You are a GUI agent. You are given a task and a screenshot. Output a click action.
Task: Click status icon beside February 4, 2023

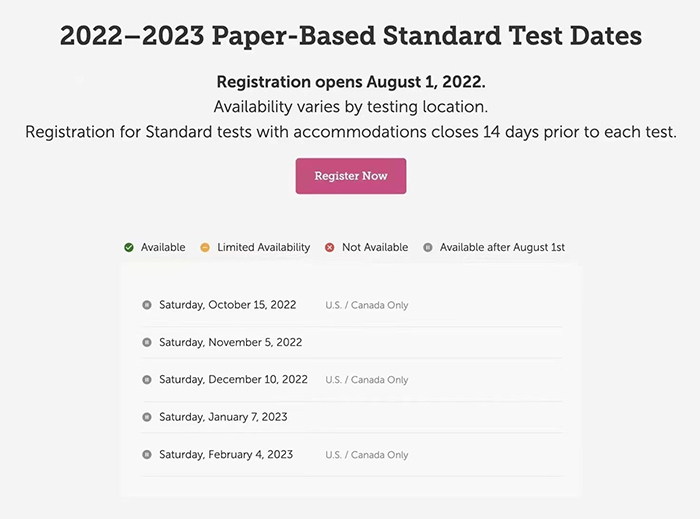point(147,454)
